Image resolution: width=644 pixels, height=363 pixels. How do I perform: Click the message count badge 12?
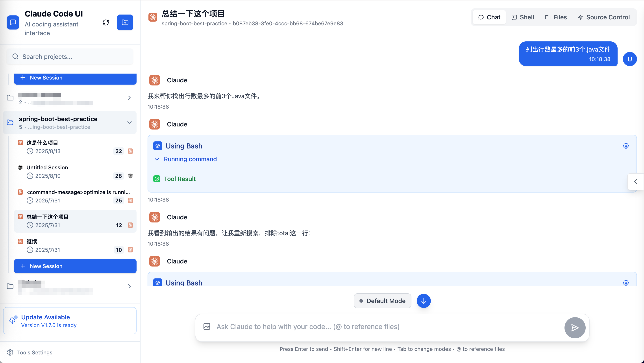[x=119, y=225]
